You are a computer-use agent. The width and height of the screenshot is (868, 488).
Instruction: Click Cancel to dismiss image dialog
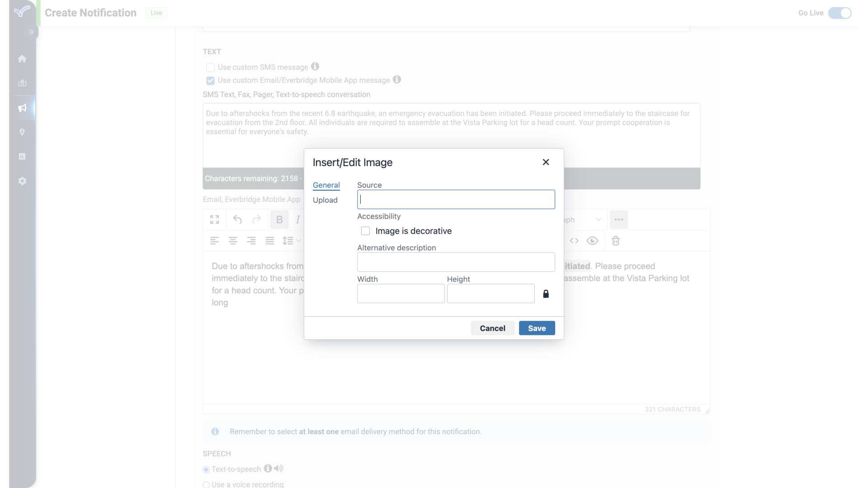(x=492, y=328)
